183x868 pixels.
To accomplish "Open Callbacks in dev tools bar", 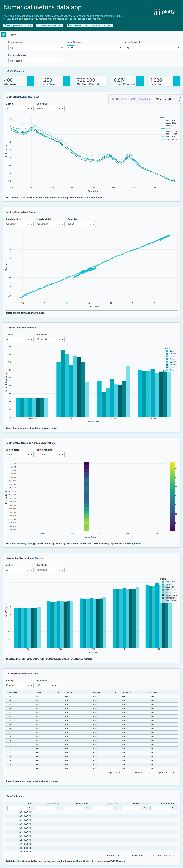I will point(145,99).
